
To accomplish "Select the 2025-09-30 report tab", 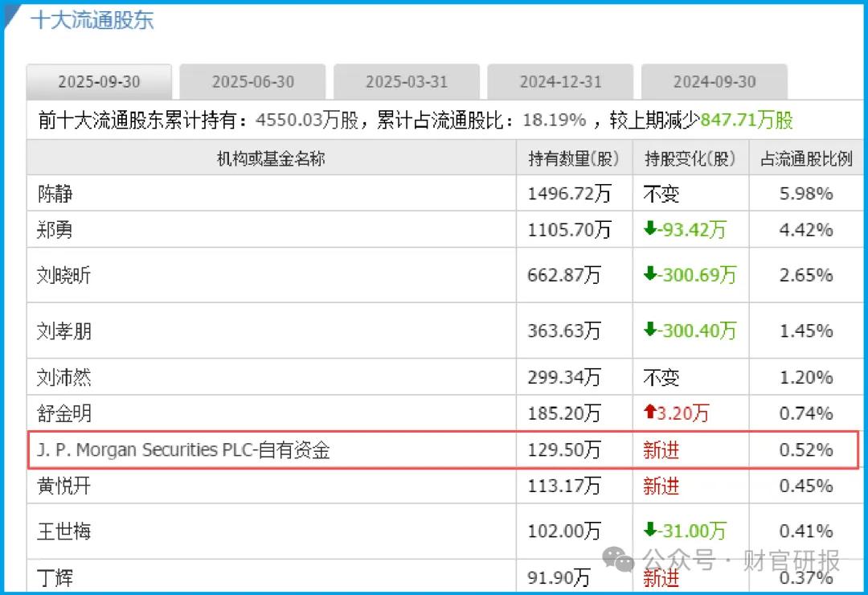I will [99, 82].
